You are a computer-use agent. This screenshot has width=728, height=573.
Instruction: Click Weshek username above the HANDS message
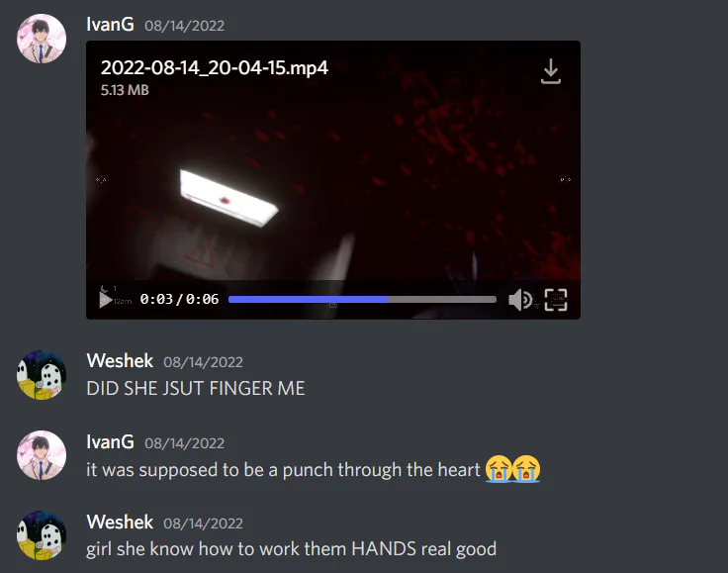(x=120, y=522)
